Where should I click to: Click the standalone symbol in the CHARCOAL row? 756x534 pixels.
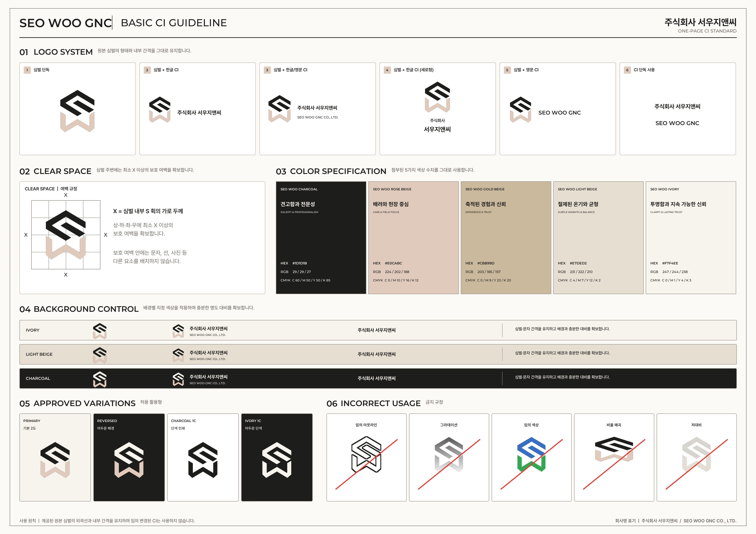click(100, 379)
